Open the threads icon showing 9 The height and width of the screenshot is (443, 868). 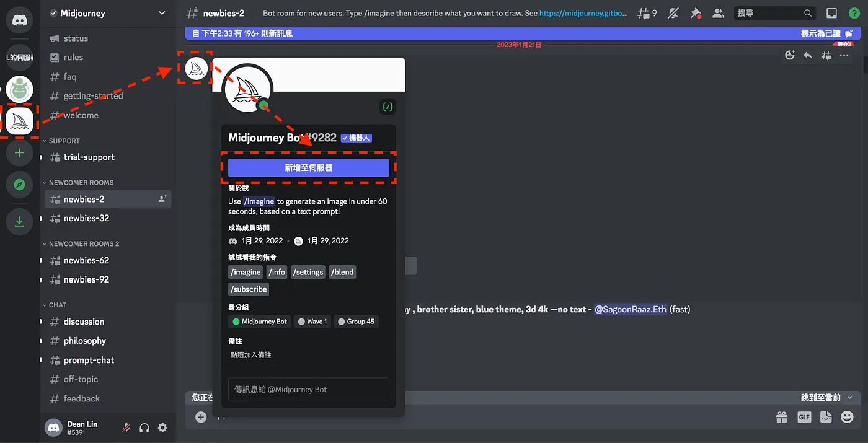pyautogui.click(x=647, y=12)
